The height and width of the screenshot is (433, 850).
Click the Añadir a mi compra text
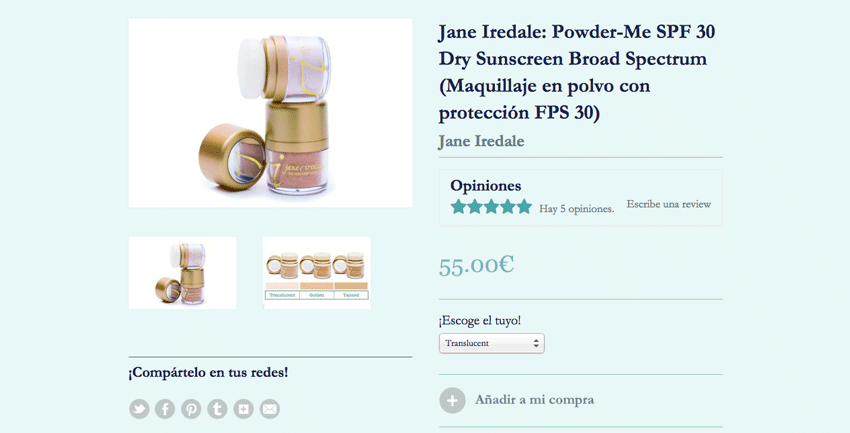tap(535, 400)
